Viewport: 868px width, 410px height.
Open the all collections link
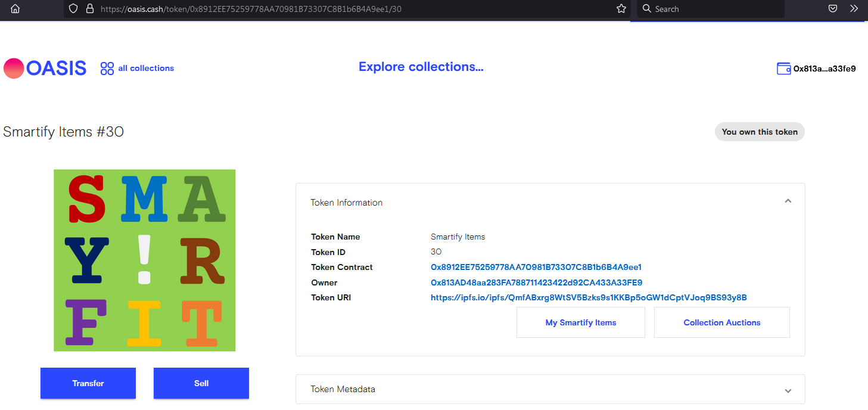pyautogui.click(x=146, y=69)
